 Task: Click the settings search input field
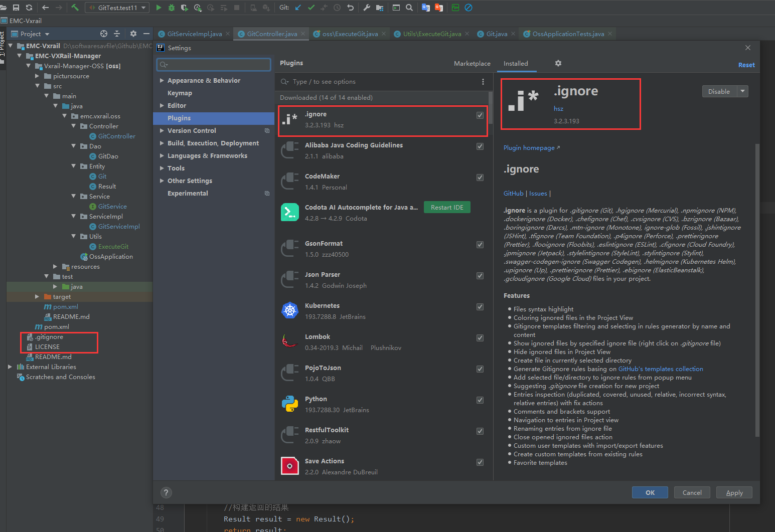[214, 64]
